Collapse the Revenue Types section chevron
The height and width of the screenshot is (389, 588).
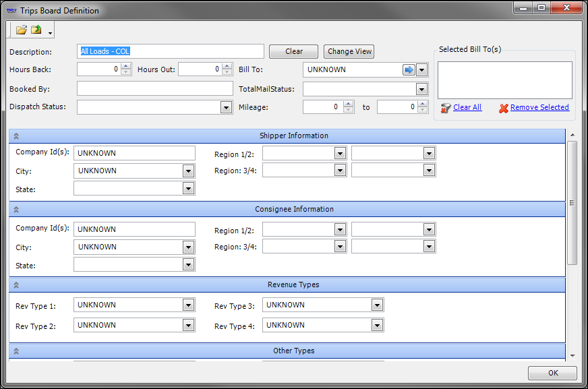(x=16, y=285)
